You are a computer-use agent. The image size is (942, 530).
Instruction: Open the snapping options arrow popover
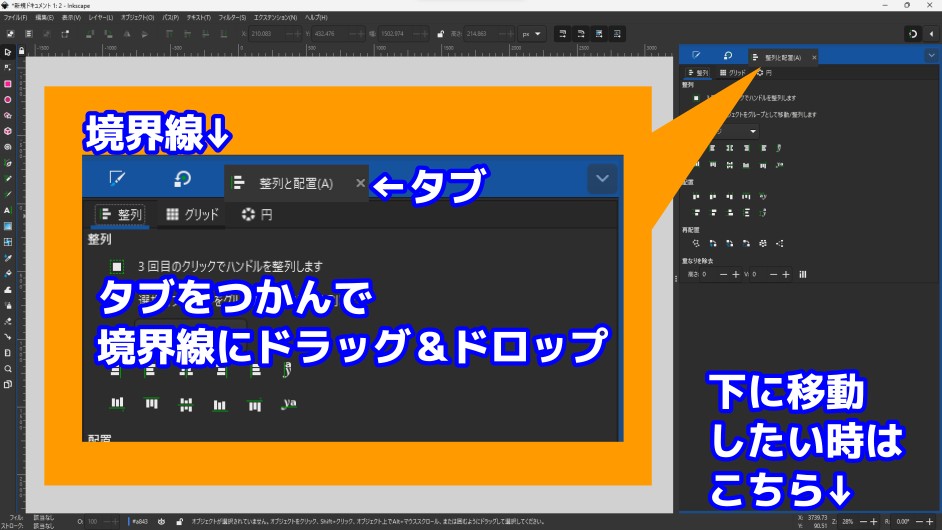[931, 34]
